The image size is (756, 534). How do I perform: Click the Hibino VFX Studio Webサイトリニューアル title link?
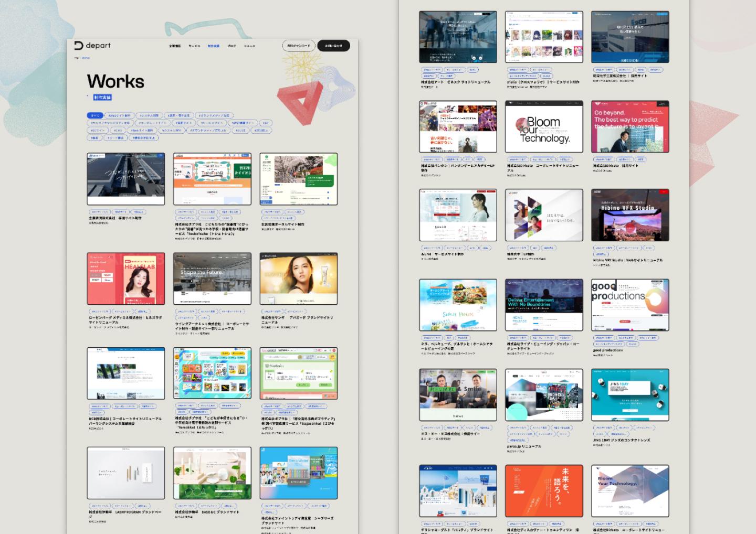tap(628, 260)
